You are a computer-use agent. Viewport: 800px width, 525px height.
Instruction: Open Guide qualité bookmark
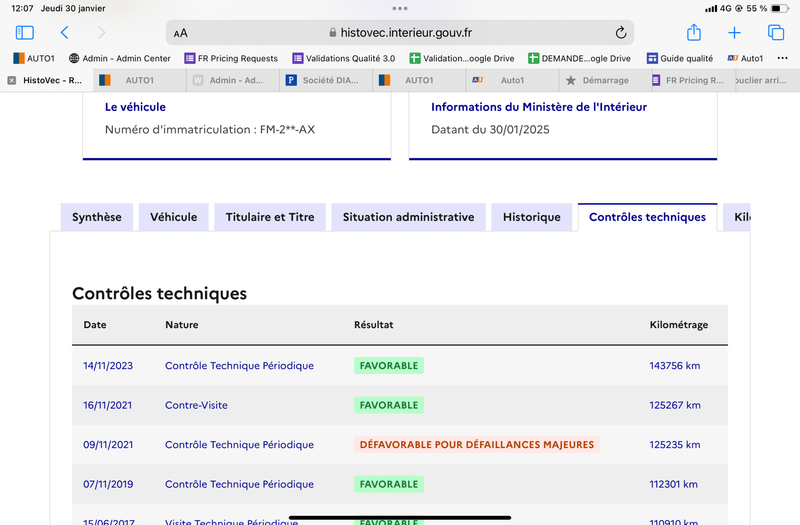680,58
